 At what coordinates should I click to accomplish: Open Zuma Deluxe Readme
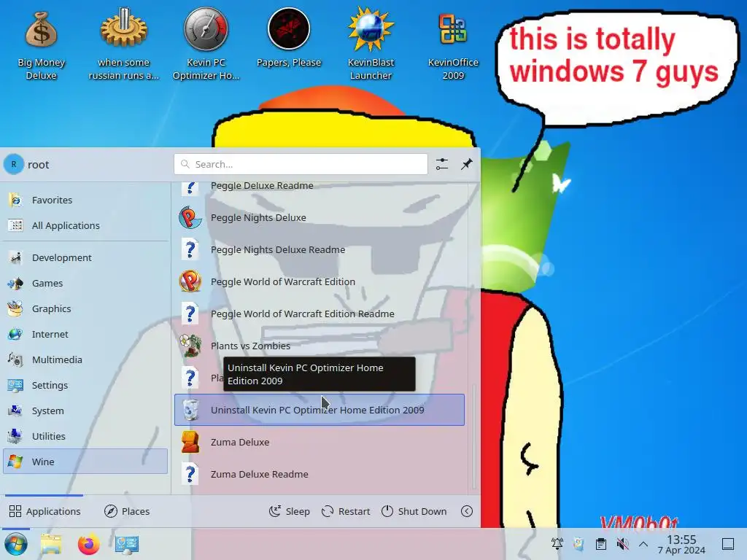[320, 474]
